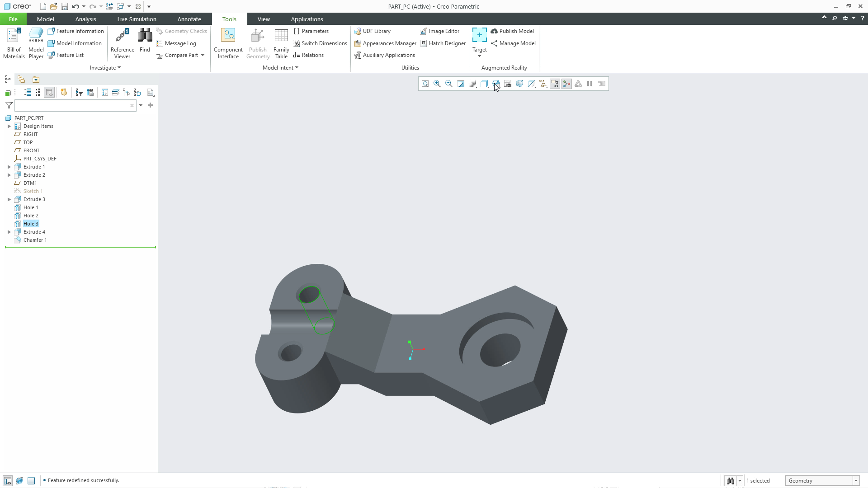868x488 pixels.
Task: Toggle model tree columns display
Action: coord(49,92)
